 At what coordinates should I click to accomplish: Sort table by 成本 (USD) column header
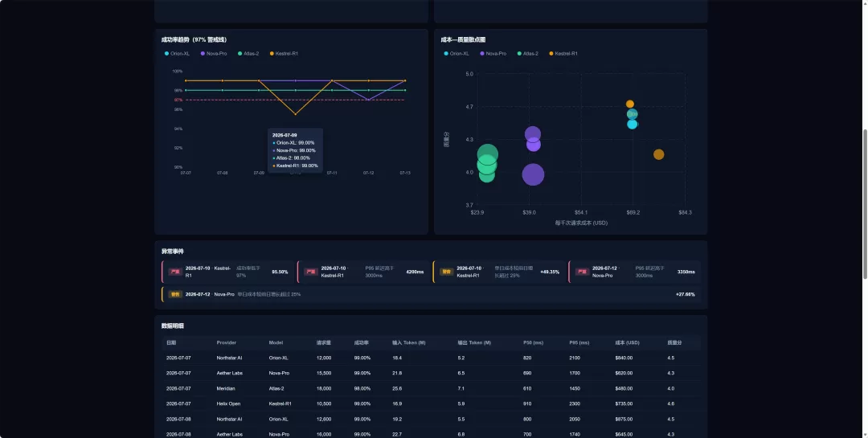pos(627,342)
